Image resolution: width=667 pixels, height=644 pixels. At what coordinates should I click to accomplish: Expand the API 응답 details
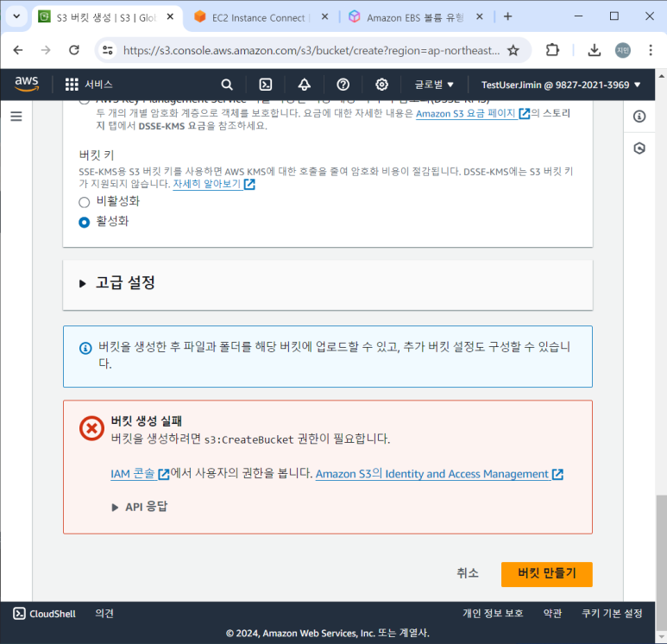click(x=140, y=507)
